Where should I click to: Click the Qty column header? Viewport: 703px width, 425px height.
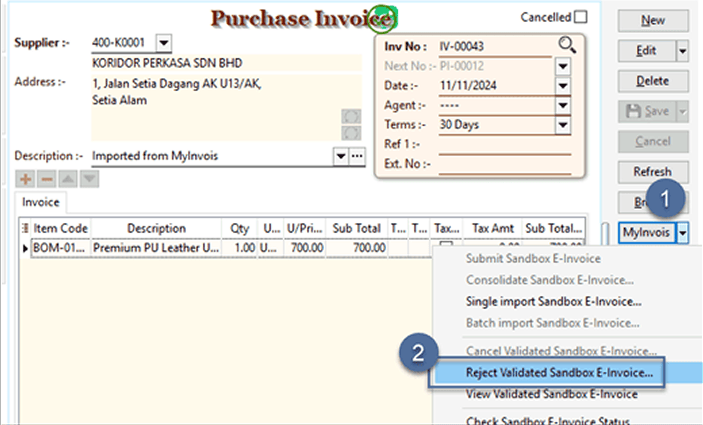(x=240, y=228)
